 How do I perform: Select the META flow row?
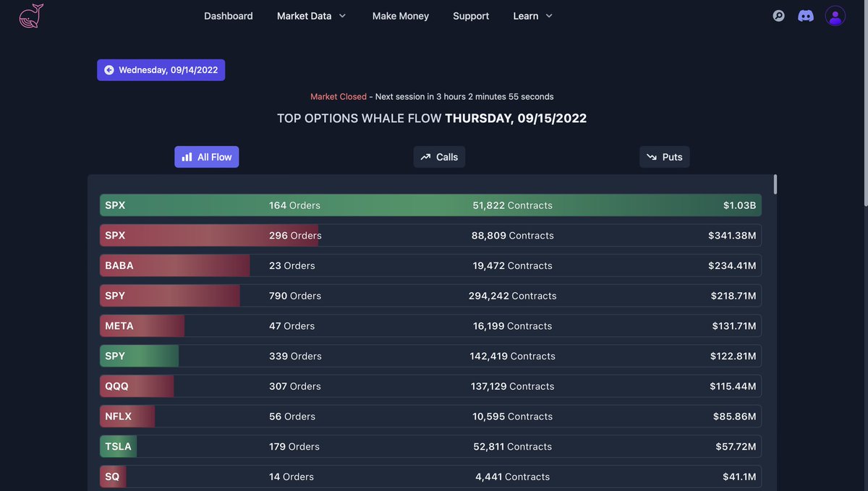tap(430, 326)
